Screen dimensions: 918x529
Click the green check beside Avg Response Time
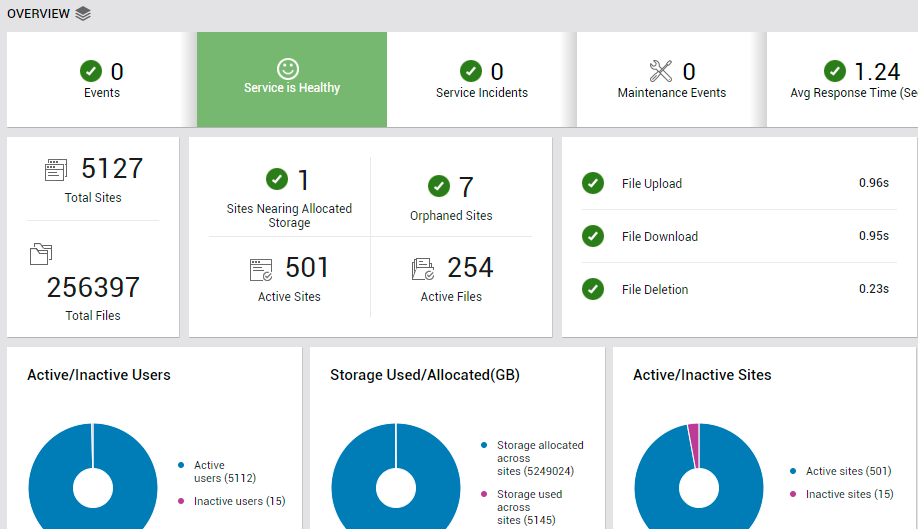[835, 71]
